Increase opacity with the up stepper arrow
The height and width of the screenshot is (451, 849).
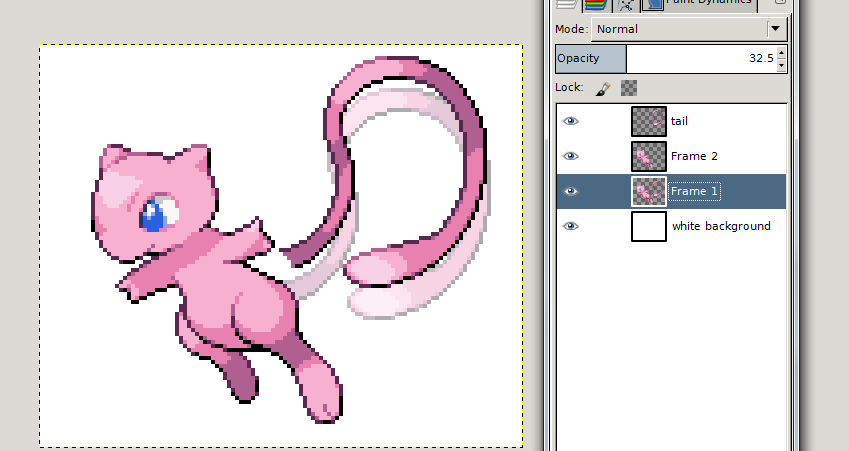(781, 53)
